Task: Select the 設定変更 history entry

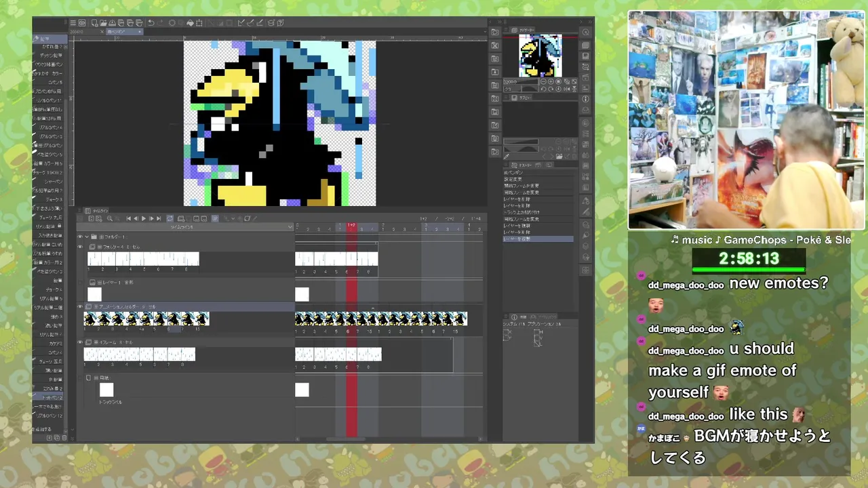Action: click(x=538, y=179)
